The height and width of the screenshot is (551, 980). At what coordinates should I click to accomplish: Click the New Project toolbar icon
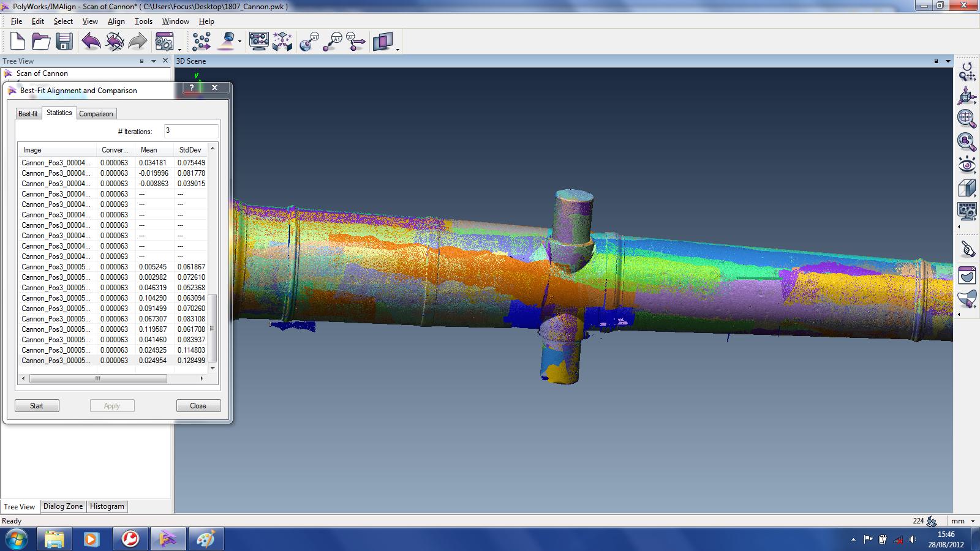[x=17, y=42]
